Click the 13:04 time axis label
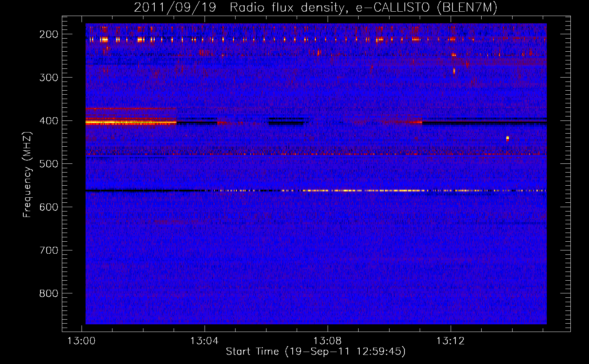This screenshot has height=364, width=589. [205, 341]
